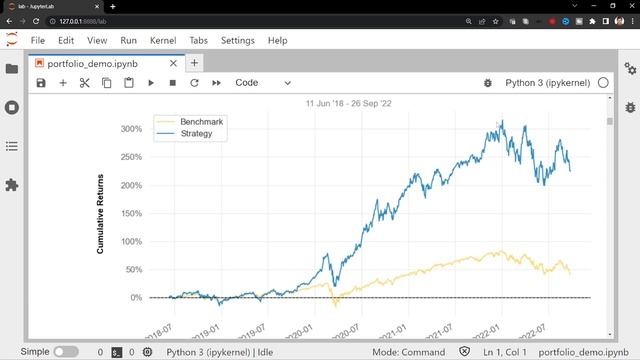Save the notebook with the disk icon
Screen dimensions: 640x360
41,83
